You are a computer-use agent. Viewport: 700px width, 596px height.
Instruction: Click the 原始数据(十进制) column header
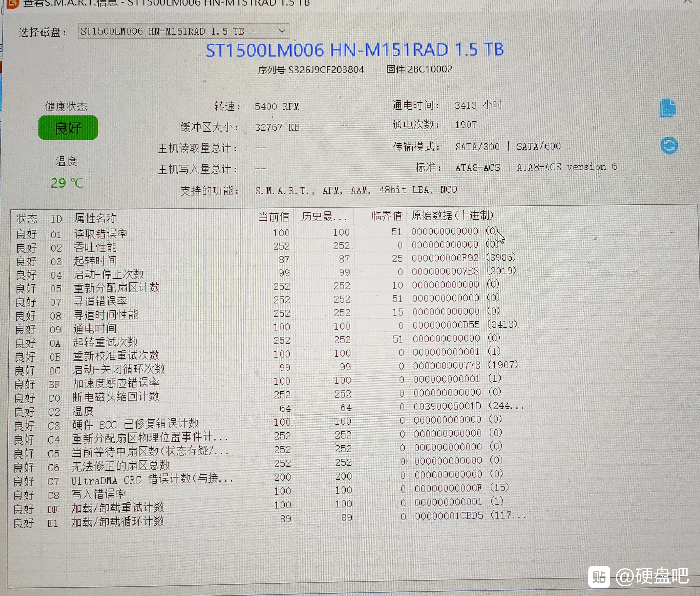coord(452,215)
